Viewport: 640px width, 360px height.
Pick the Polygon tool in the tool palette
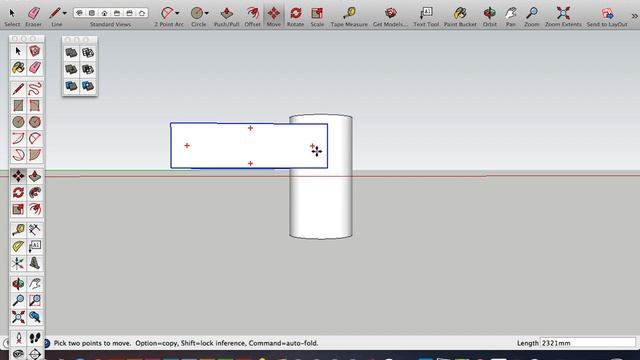coord(35,122)
